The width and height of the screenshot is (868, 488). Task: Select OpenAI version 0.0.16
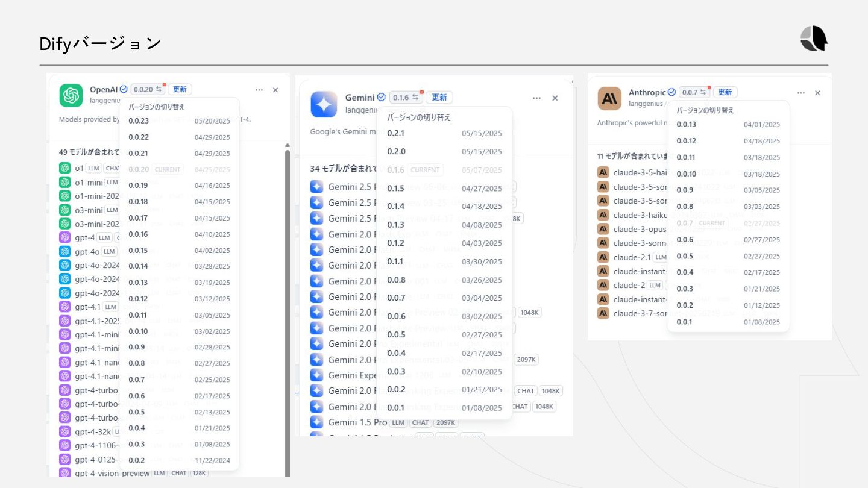179,234
